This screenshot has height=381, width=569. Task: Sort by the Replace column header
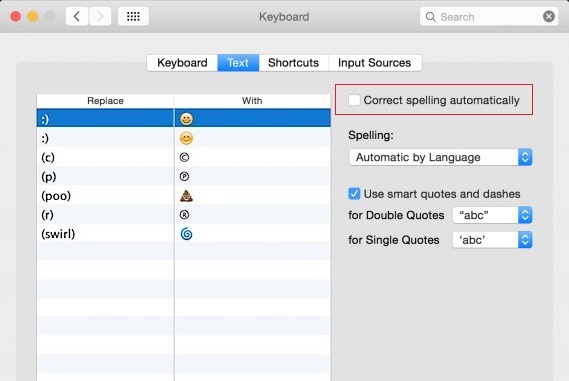105,101
